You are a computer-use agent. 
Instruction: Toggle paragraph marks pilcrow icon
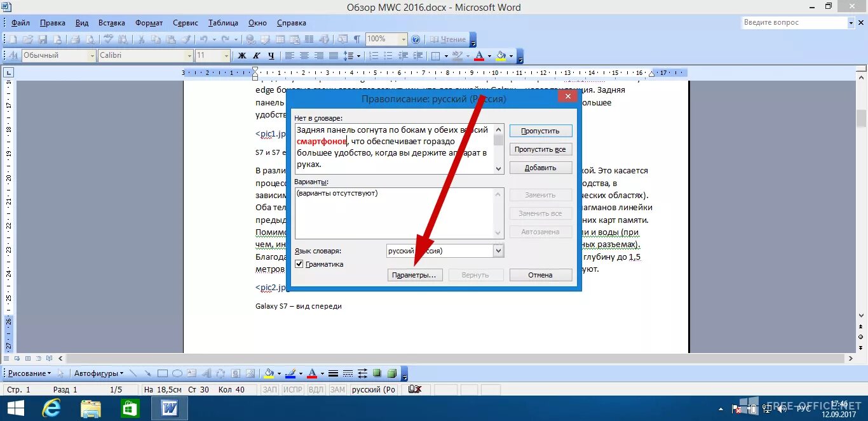coord(357,39)
